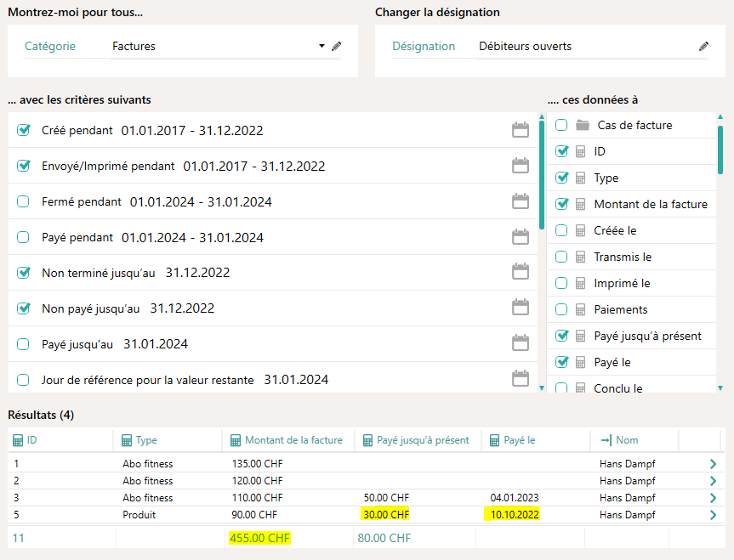Sort results by Montant de la facture column
The height and width of the screenshot is (560, 734).
pyautogui.click(x=293, y=440)
